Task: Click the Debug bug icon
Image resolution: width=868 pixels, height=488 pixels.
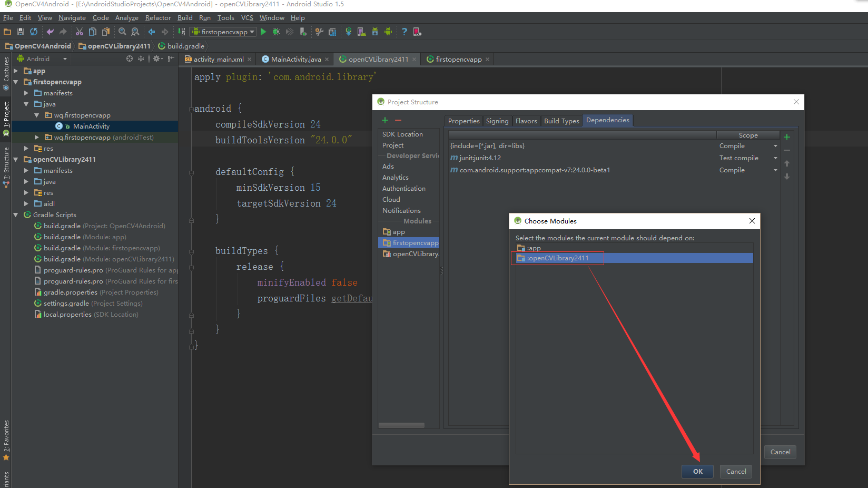Action: click(x=277, y=32)
